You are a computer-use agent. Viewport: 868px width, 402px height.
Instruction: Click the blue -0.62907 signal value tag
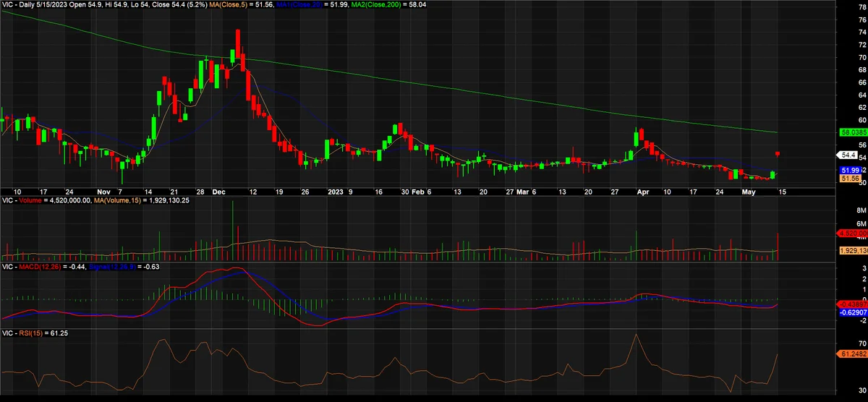coord(852,312)
